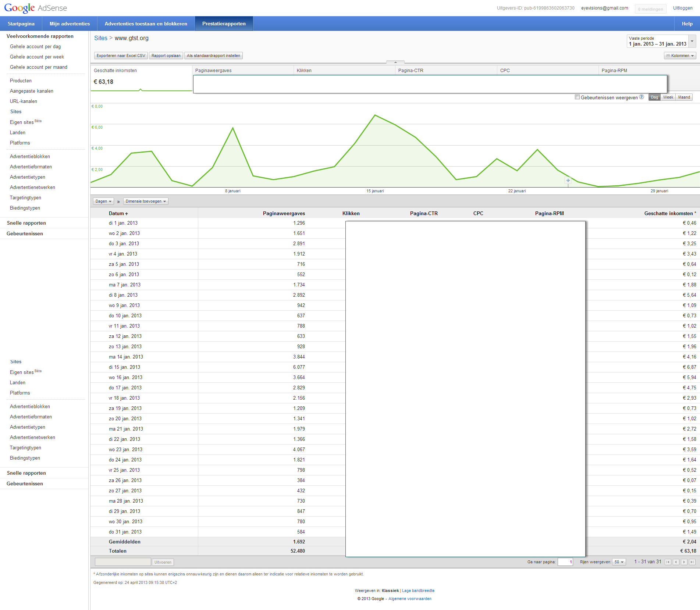Sort by Datum column header
Screen dimensions: 700x610
click(118, 213)
